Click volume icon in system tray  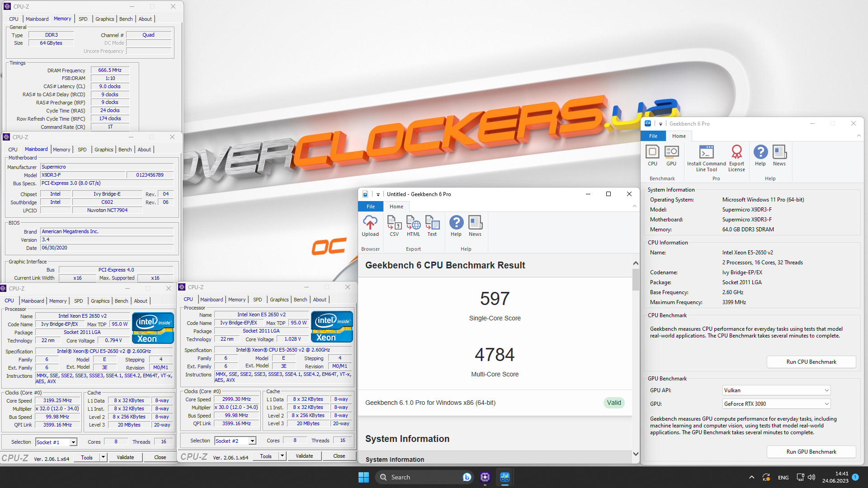(811, 477)
